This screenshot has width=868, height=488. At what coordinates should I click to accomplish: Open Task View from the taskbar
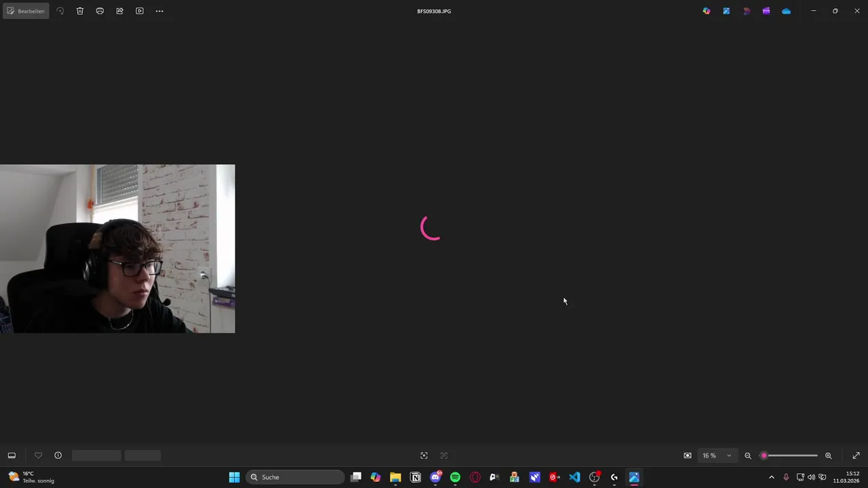[x=356, y=477]
